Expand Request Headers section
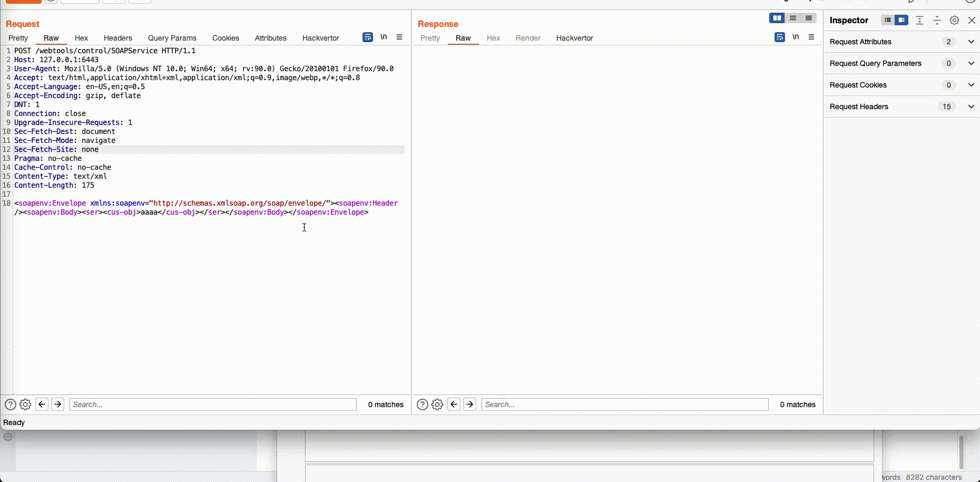The image size is (980, 482). (x=971, y=107)
